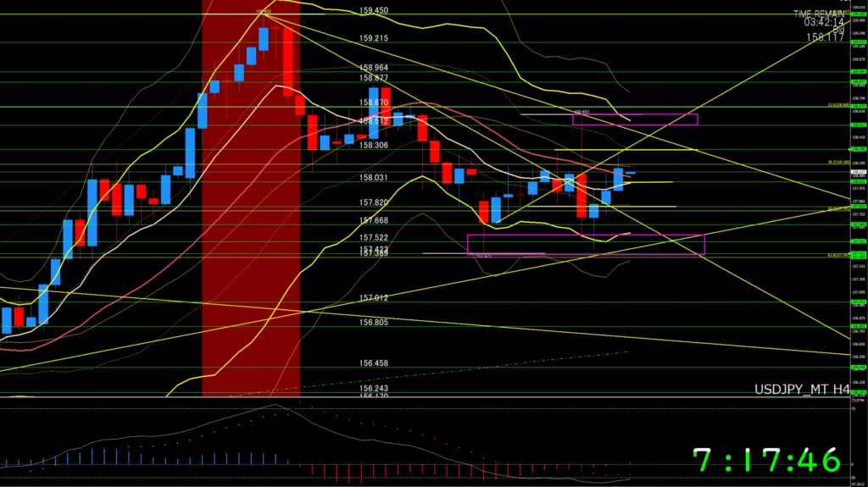The width and height of the screenshot is (868, 487).
Task: Select the 156.458 price level label
Action: (374, 362)
